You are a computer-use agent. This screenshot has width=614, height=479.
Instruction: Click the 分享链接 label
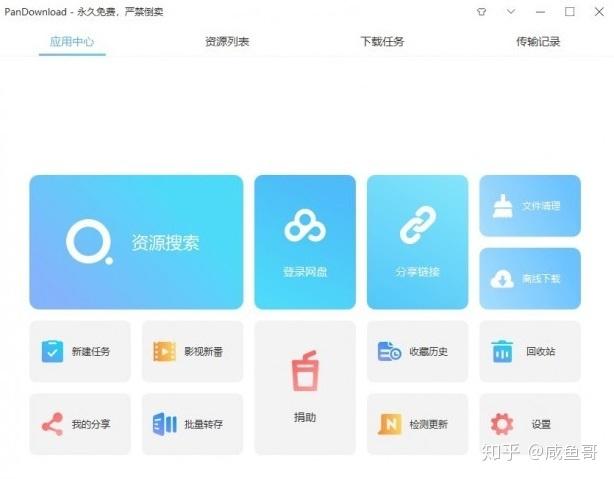tap(418, 271)
